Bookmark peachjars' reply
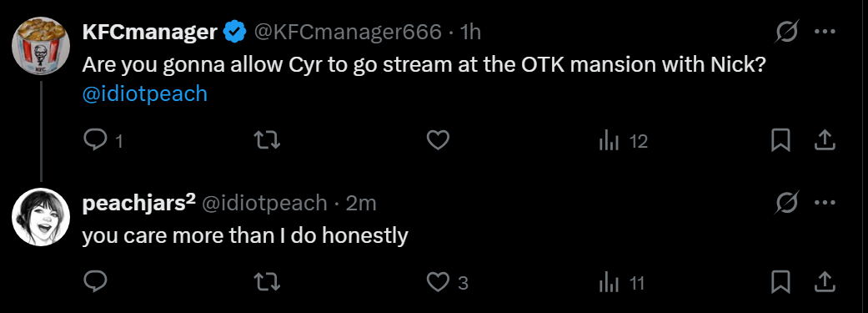 pyautogui.click(x=780, y=282)
